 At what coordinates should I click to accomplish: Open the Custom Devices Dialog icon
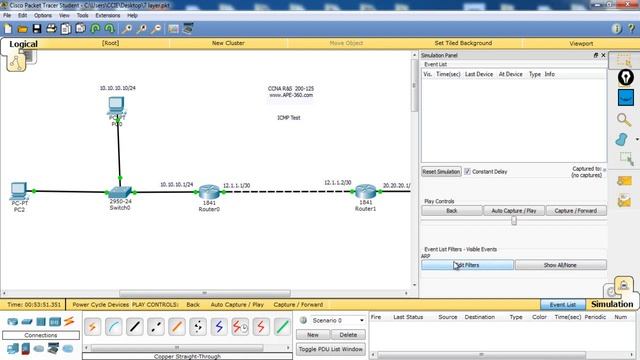click(x=188, y=29)
